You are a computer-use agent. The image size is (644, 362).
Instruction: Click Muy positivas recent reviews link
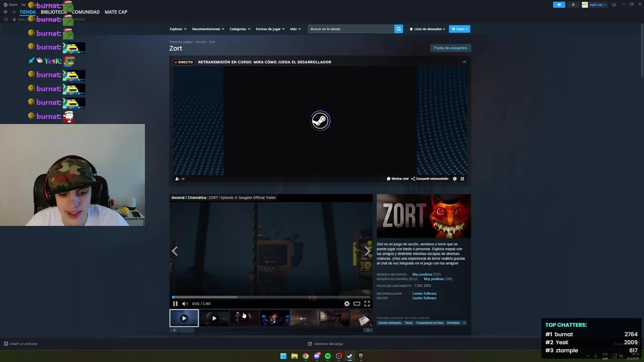coord(422,275)
